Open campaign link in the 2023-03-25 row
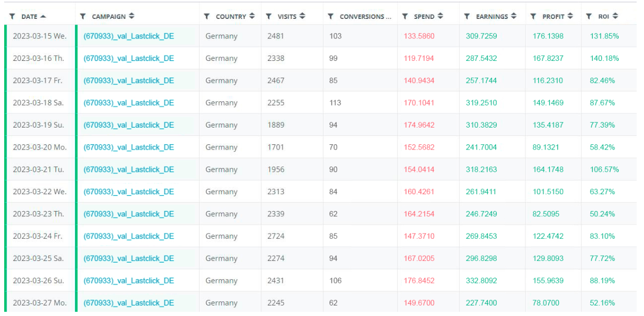Screen dimensions: 644x316 pos(129,258)
